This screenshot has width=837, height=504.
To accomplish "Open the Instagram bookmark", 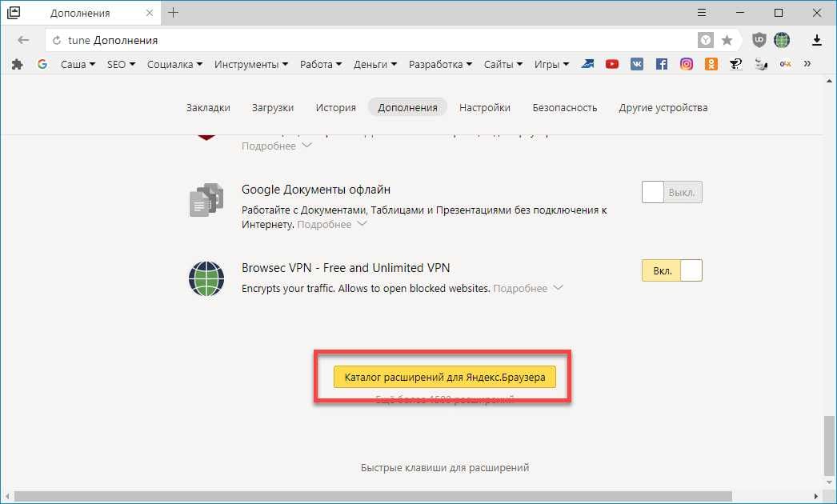I will (687, 64).
